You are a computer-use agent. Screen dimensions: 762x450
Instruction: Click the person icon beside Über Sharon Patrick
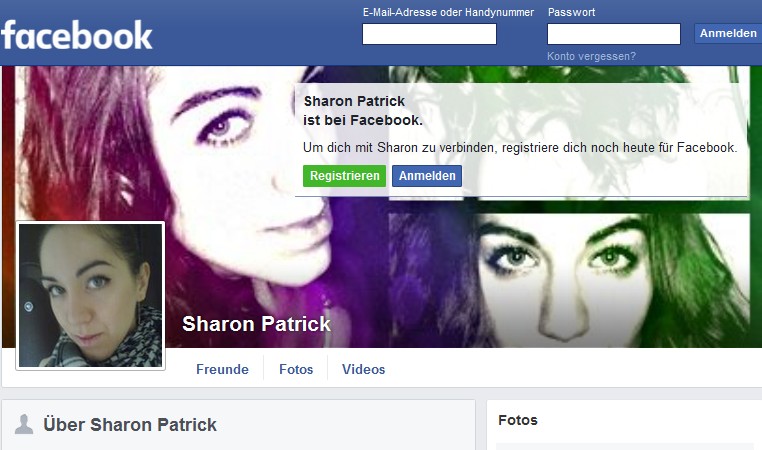click(24, 424)
